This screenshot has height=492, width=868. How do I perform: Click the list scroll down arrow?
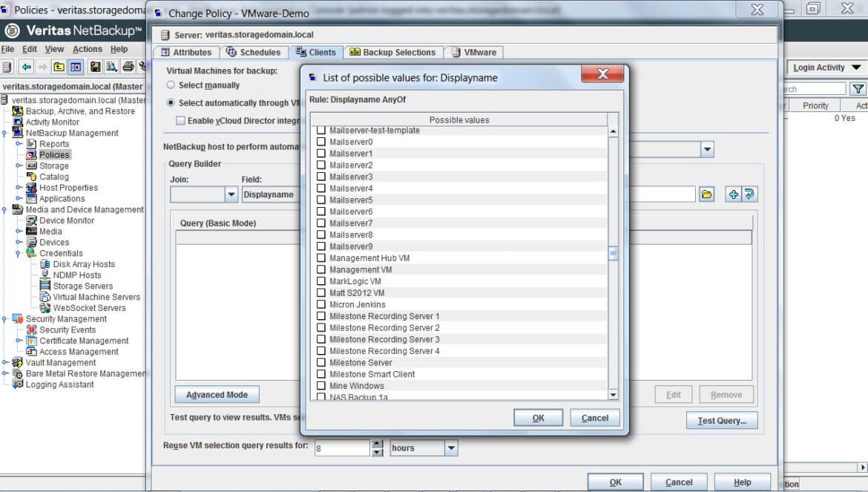(613, 395)
